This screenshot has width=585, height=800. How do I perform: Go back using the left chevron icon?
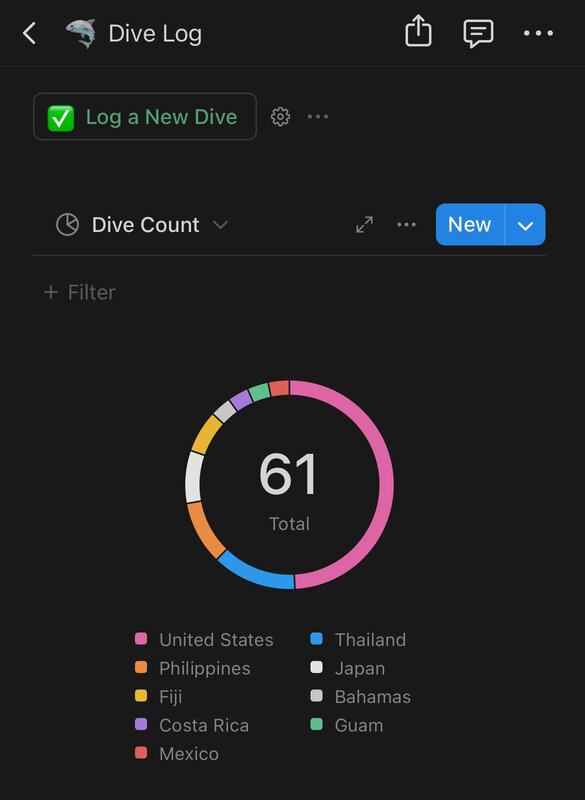[x=30, y=34]
